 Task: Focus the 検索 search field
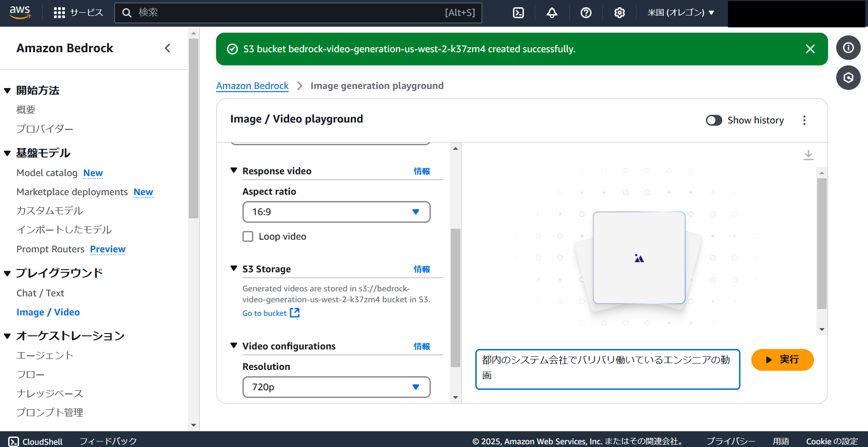tap(298, 13)
